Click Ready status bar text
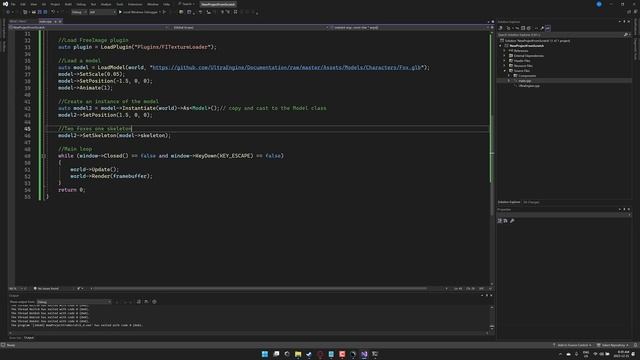Screen dimensions: 640x360 (11, 345)
